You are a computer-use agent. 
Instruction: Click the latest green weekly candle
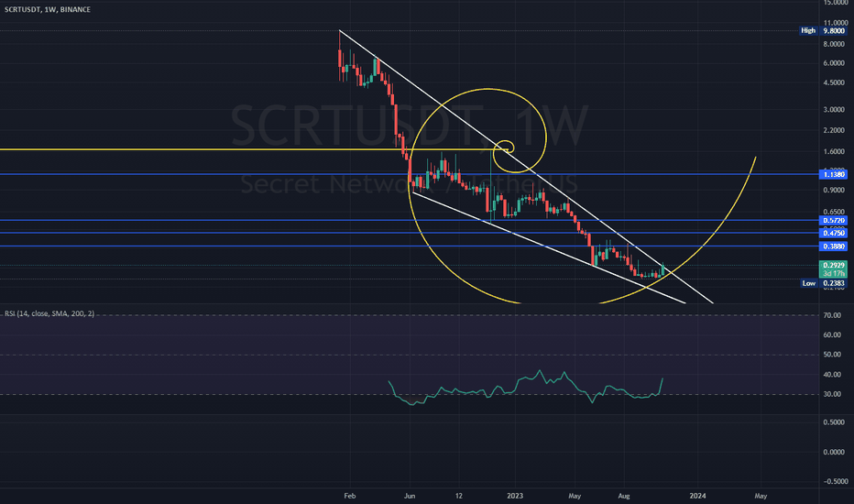[x=663, y=268]
